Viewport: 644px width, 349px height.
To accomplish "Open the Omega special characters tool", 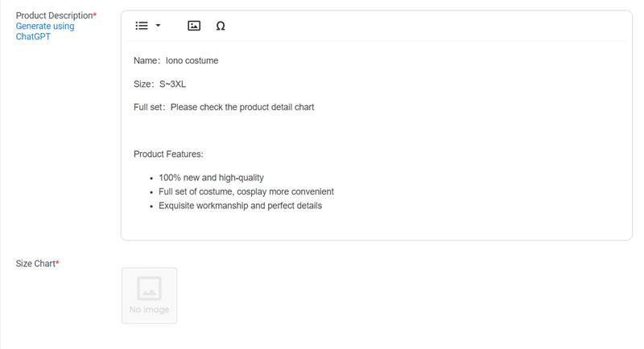I will [221, 26].
